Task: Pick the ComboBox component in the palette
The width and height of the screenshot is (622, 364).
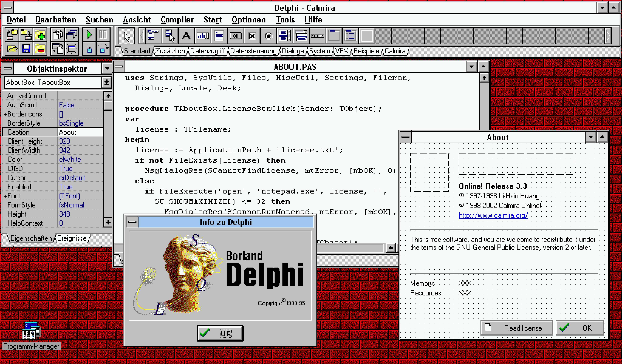Action: (x=301, y=36)
